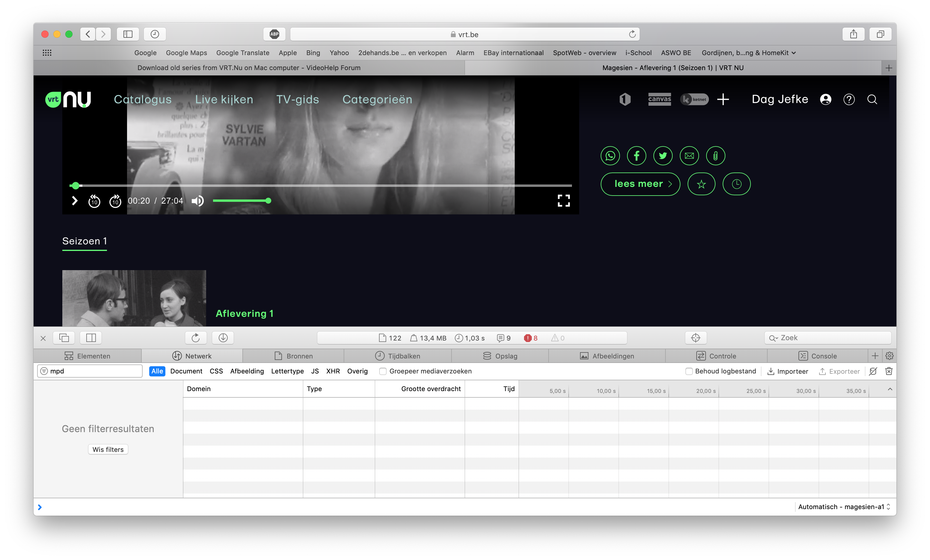Filter network by XHR
The height and width of the screenshot is (560, 930).
coord(333,371)
